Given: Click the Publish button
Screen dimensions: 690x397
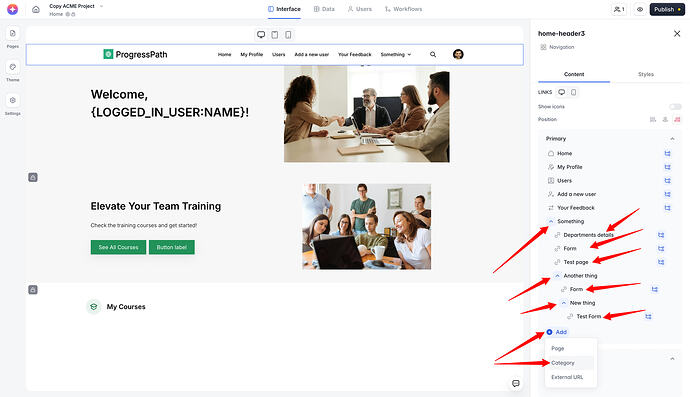Looking at the screenshot, I should click(667, 9).
